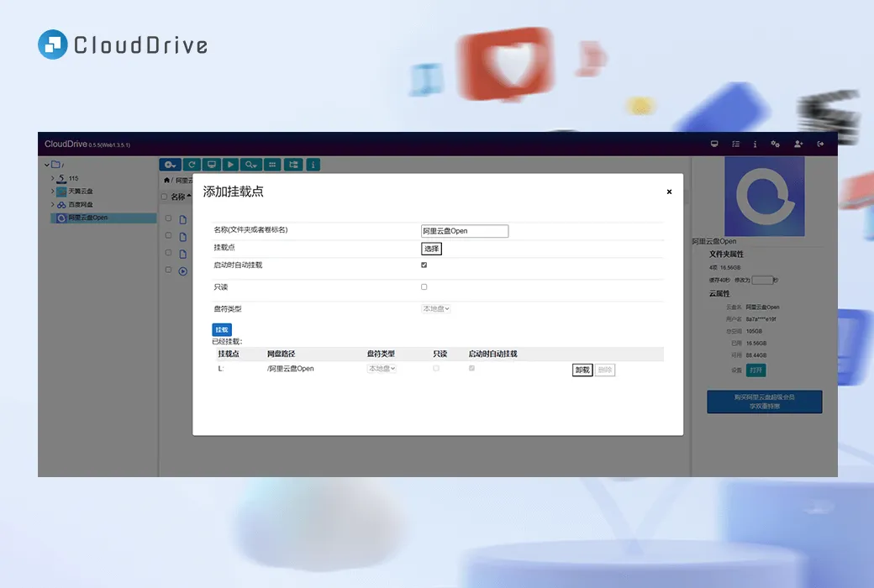Click the add user icon in the top bar
874x588 pixels.
coord(798,144)
